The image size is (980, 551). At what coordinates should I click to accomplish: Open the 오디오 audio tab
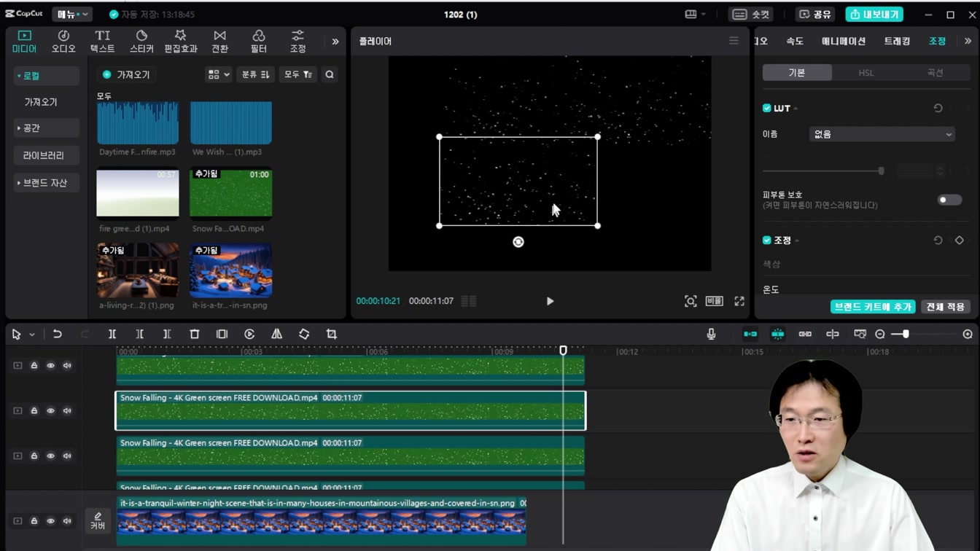[63, 42]
